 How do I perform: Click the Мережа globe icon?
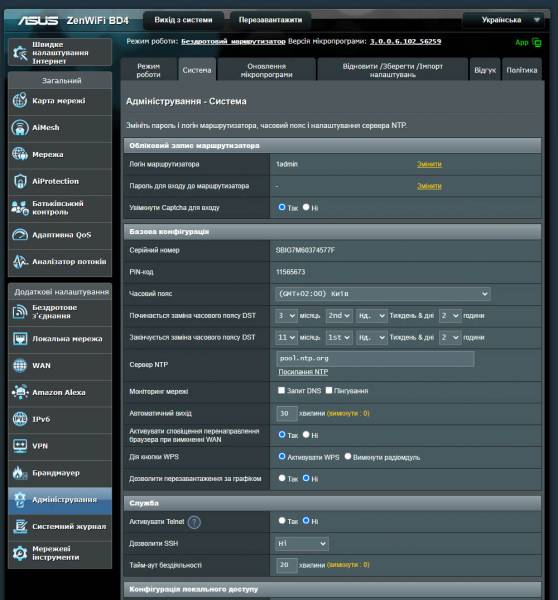tap(20, 154)
